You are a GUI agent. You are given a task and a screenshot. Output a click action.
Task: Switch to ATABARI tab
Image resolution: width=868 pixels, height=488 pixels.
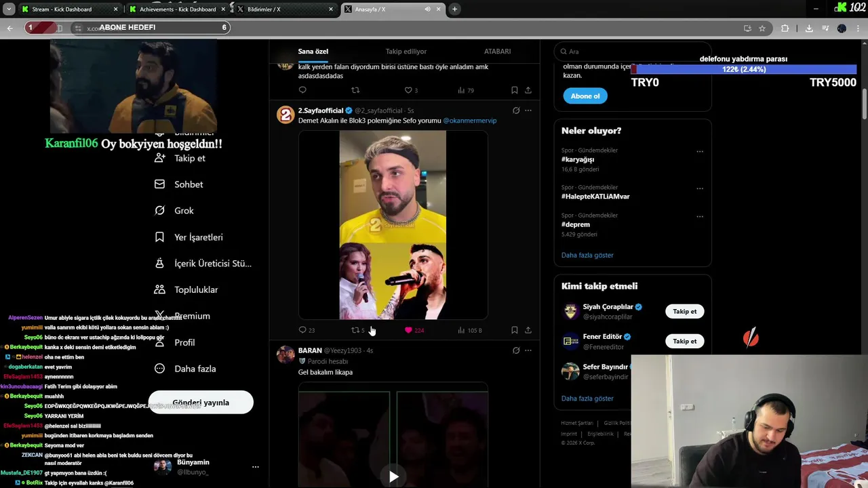pos(497,52)
